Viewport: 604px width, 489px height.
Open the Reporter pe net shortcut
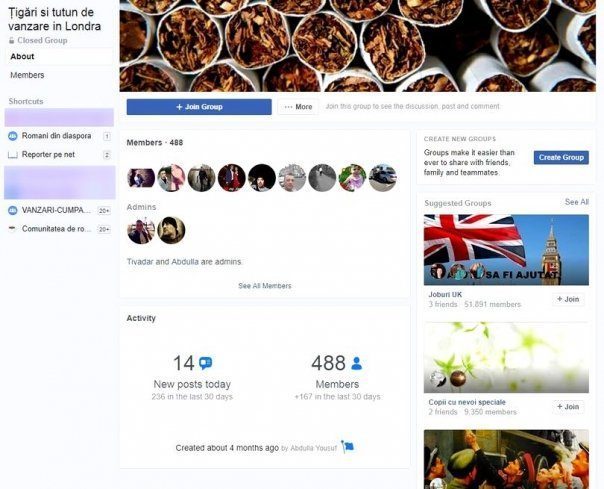tap(48, 155)
